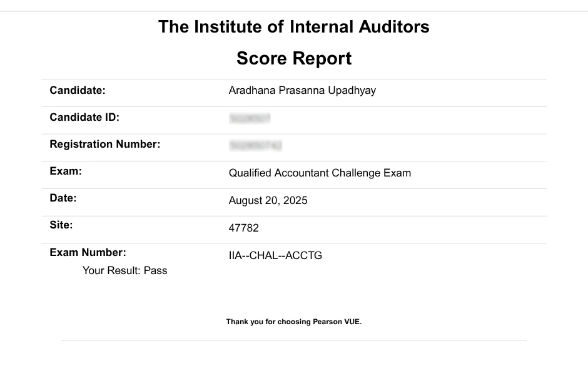Viewport: 588px width, 368px height.
Task: Click the blurred Candidate ID value
Action: (x=250, y=118)
